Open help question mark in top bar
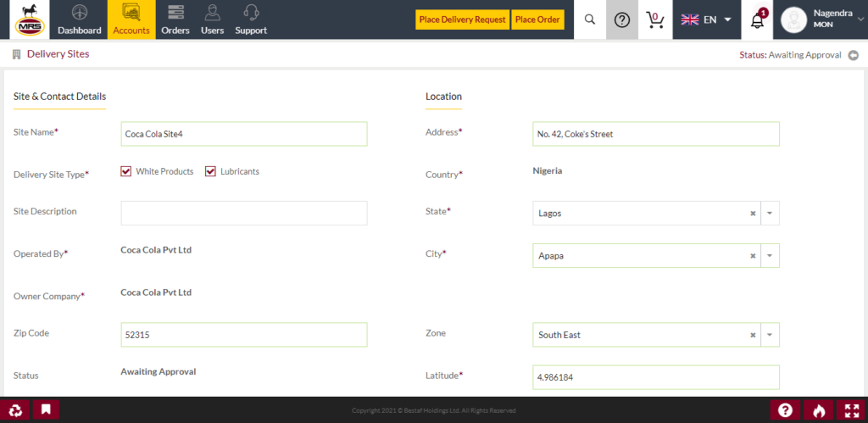 (x=622, y=20)
